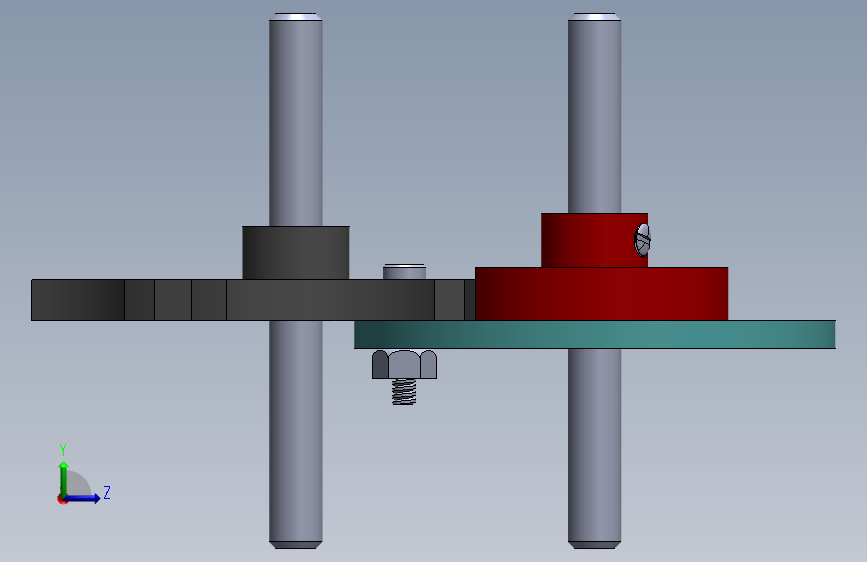
Task: Click the green Y axis of the triad
Action: pos(63,478)
